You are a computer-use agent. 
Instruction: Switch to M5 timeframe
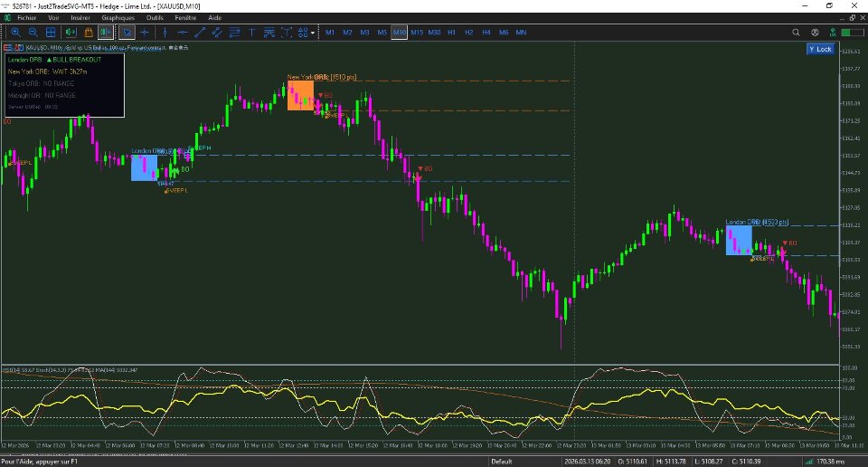pyautogui.click(x=382, y=33)
